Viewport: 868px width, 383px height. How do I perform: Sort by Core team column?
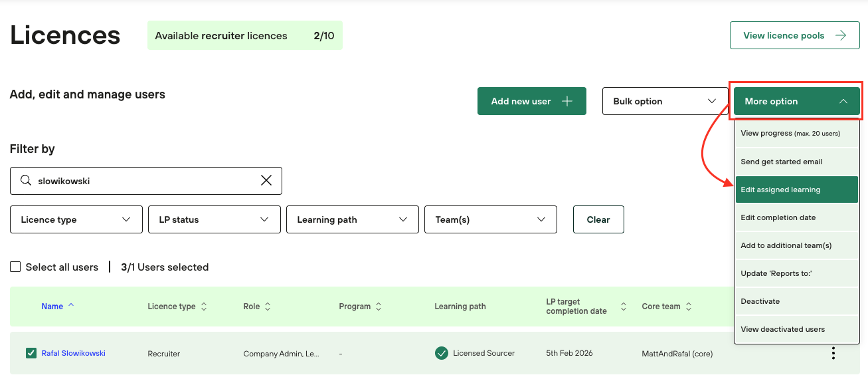(x=689, y=307)
